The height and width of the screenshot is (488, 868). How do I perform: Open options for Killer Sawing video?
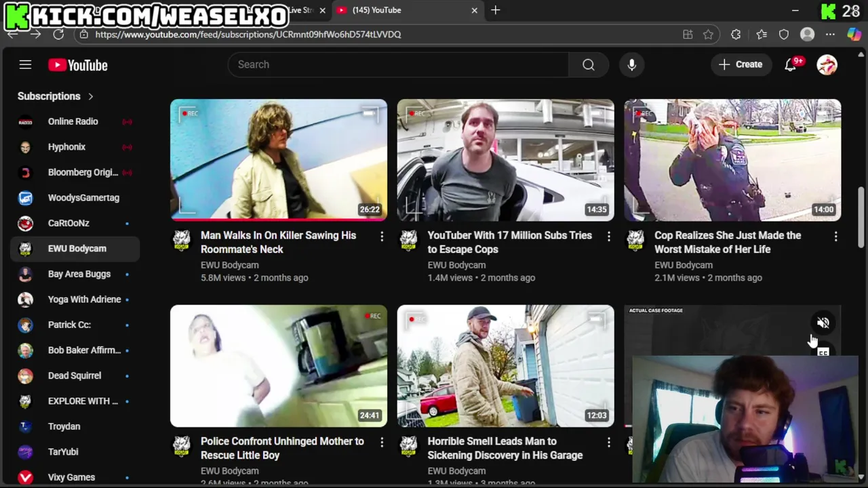coord(382,236)
